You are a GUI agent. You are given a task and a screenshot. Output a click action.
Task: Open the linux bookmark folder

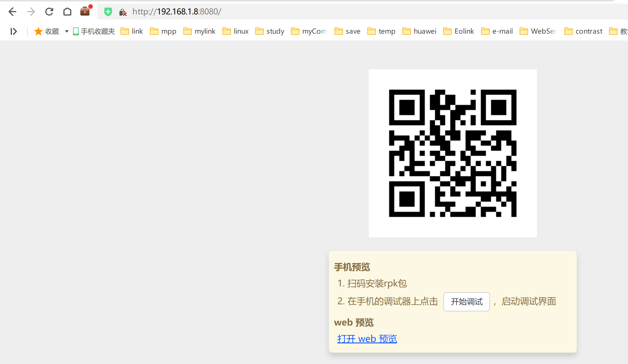[235, 31]
